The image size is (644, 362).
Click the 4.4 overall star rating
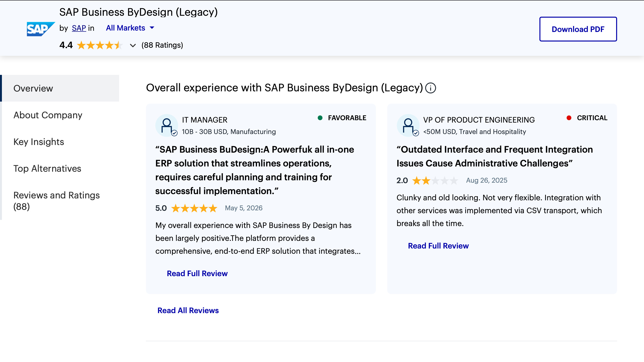(100, 45)
